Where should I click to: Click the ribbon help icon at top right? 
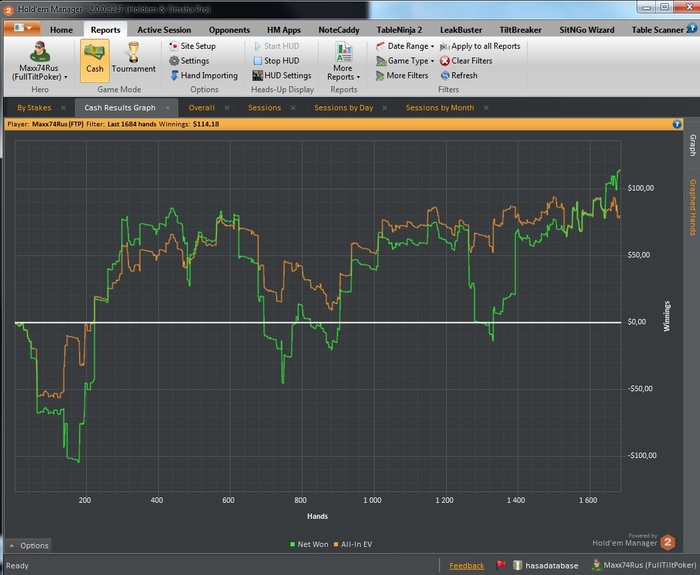pos(692,29)
